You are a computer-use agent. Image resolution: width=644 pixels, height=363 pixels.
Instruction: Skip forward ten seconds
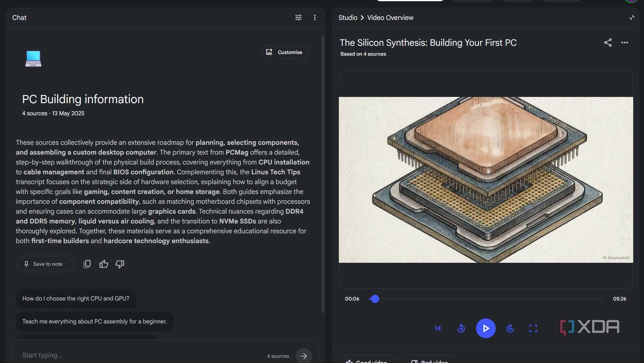tap(510, 329)
